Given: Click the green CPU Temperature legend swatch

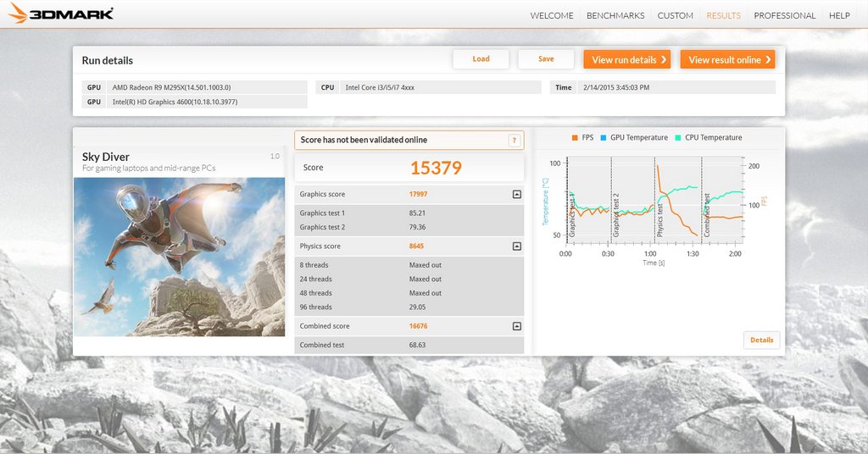Looking at the screenshot, I should [678, 138].
